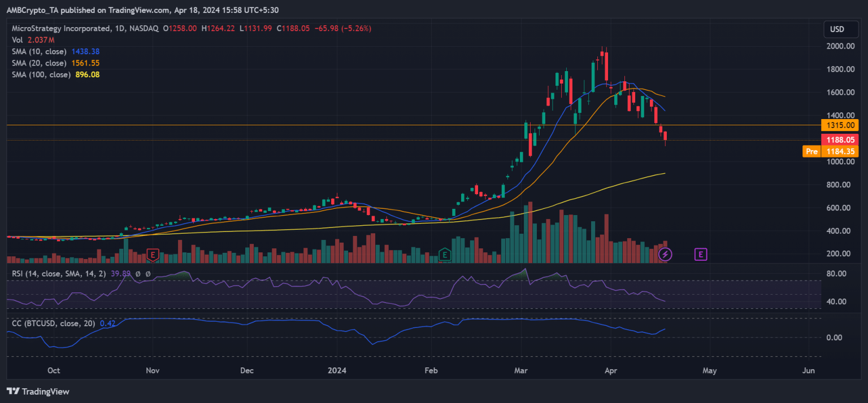Screen dimensions: 868x403
Task: Click the SMA 10 value 1438.38
Action: 86,51
